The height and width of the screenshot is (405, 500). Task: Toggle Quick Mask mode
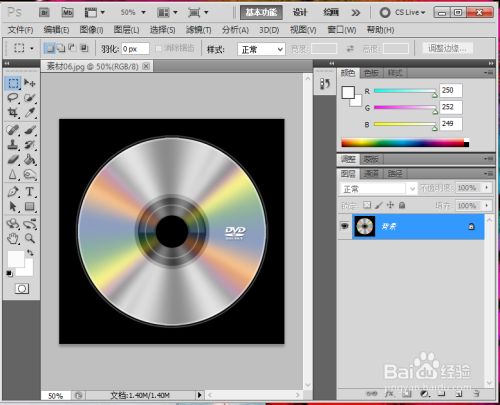coord(22,289)
